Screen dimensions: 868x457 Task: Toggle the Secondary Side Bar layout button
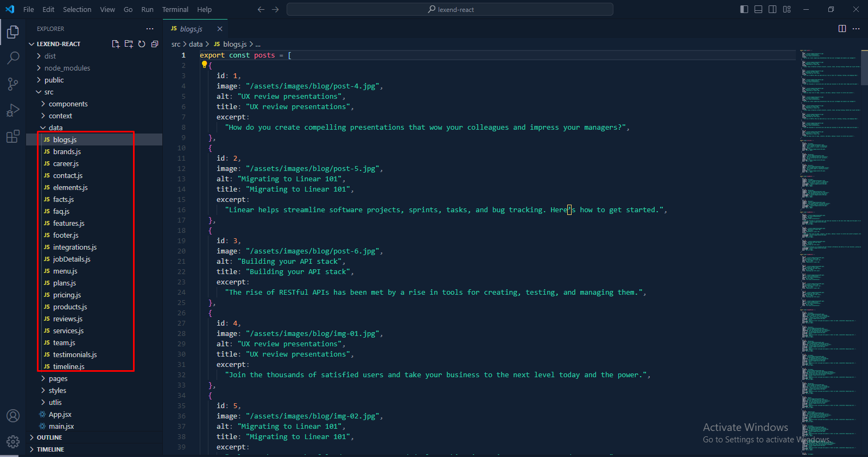(x=772, y=9)
